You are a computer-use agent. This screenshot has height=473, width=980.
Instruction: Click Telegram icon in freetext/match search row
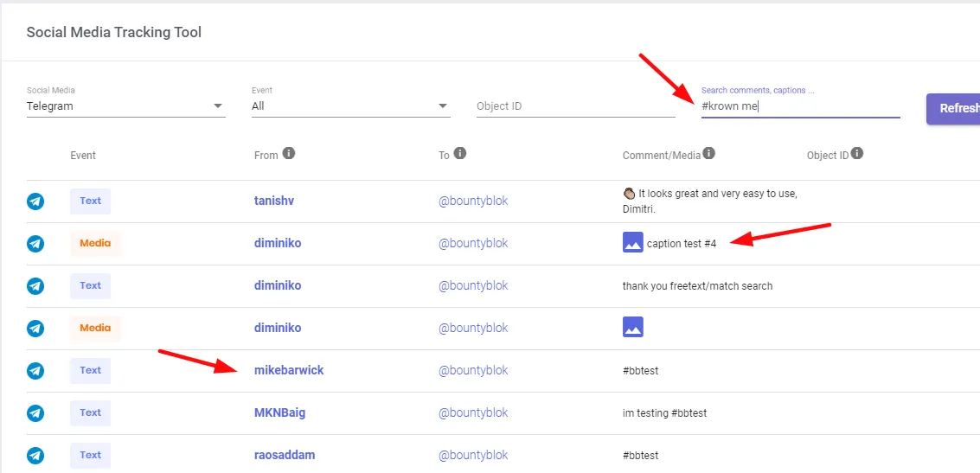(35, 285)
